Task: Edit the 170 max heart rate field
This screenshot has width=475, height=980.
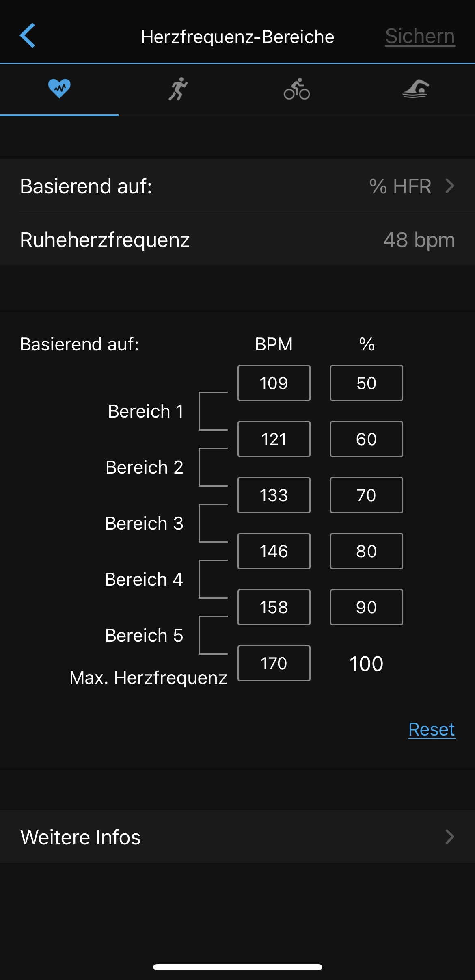Action: click(x=274, y=663)
